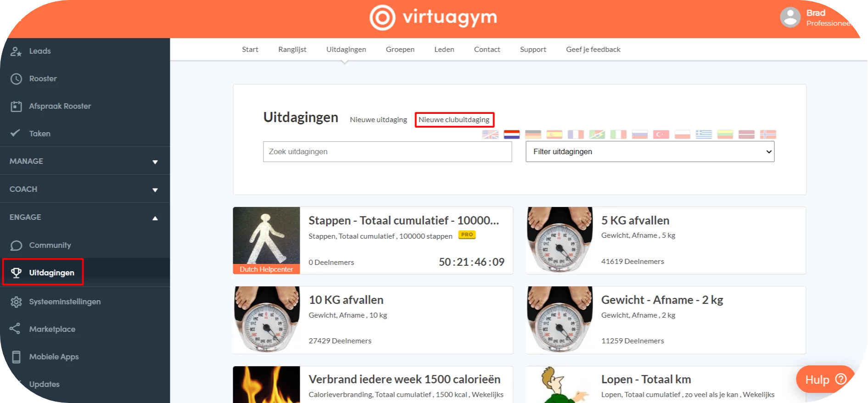The image size is (868, 403).
Task: Click the Uitdagingen trophy icon
Action: (x=16, y=273)
